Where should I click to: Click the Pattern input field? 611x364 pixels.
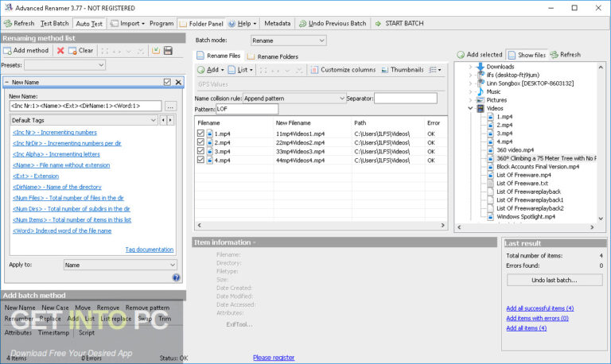point(247,109)
